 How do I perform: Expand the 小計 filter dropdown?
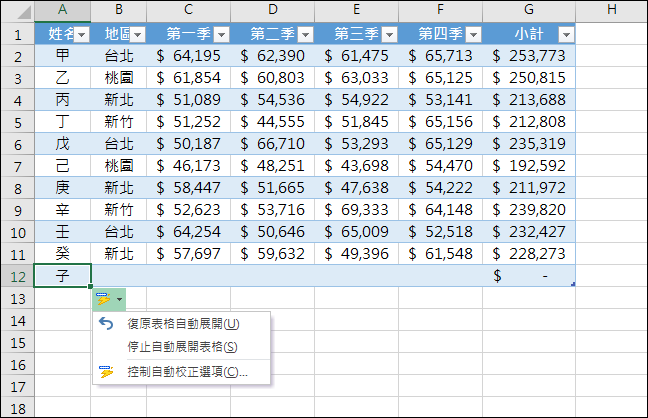point(566,35)
